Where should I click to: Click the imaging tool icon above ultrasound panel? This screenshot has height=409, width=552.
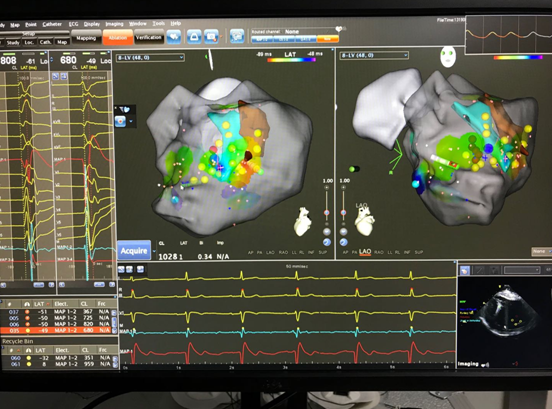[465, 270]
